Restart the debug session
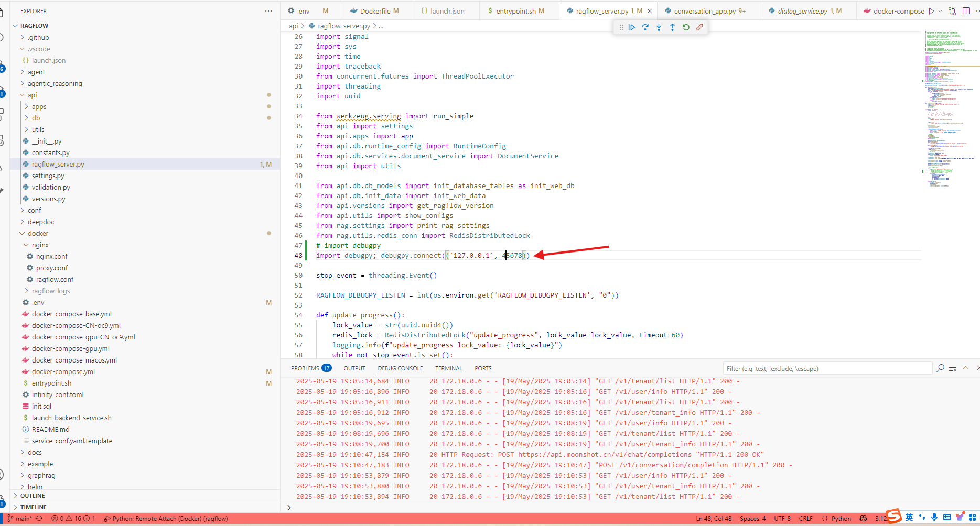 (x=686, y=27)
